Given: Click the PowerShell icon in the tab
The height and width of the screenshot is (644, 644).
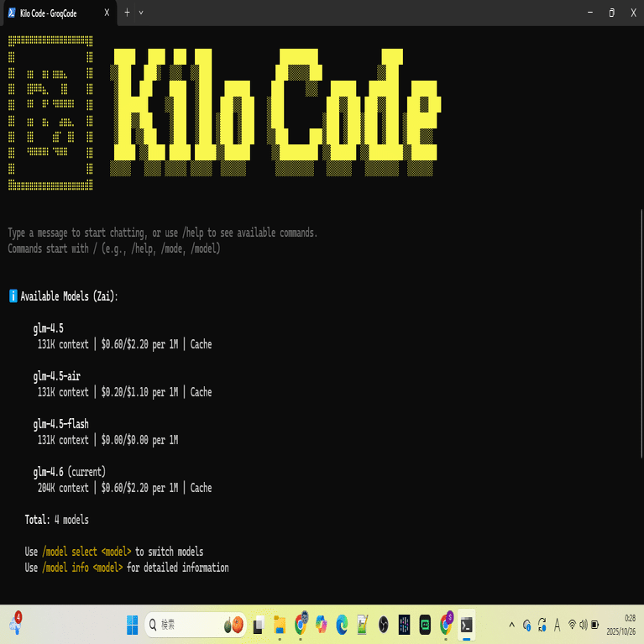Looking at the screenshot, I should 12,13.
